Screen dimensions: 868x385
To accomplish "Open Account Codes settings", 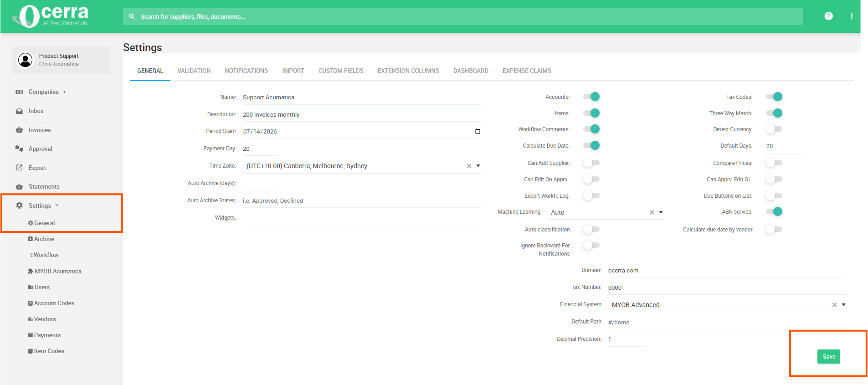I will (51, 303).
